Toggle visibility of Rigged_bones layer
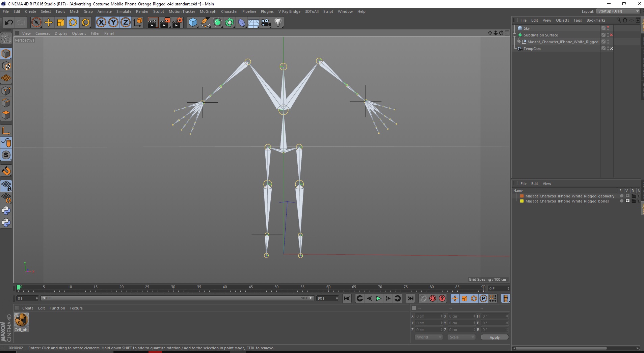Viewport: 644px width, 353px height. (x=627, y=201)
